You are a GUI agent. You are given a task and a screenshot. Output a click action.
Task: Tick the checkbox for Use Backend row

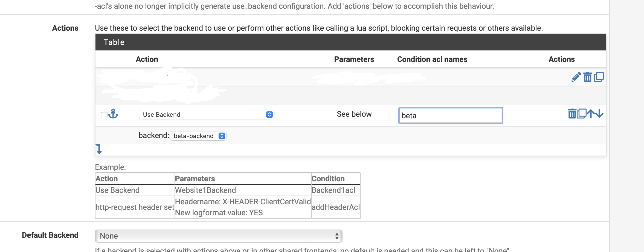pyautogui.click(x=104, y=115)
